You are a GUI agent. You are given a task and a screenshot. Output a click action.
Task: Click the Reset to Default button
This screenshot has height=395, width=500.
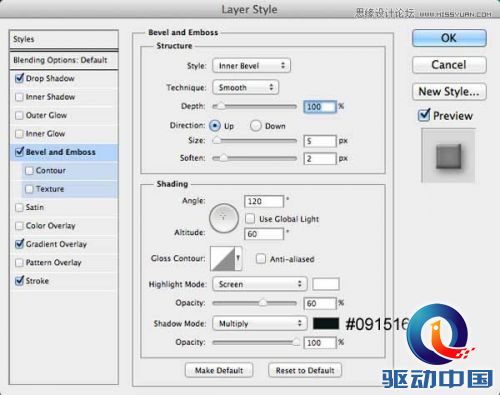[305, 370]
